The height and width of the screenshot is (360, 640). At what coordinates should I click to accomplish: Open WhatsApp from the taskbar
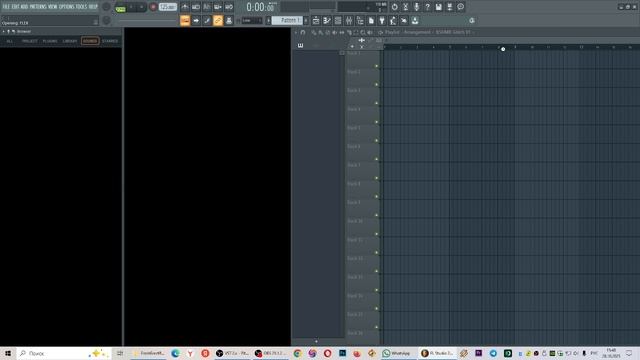click(x=396, y=353)
